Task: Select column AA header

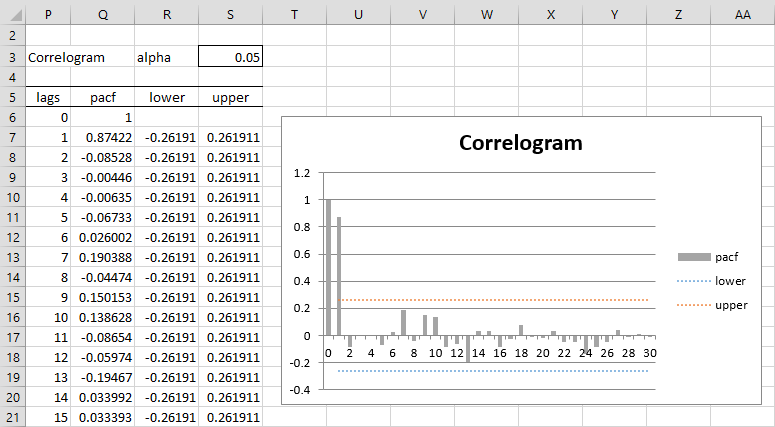Action: 742,14
